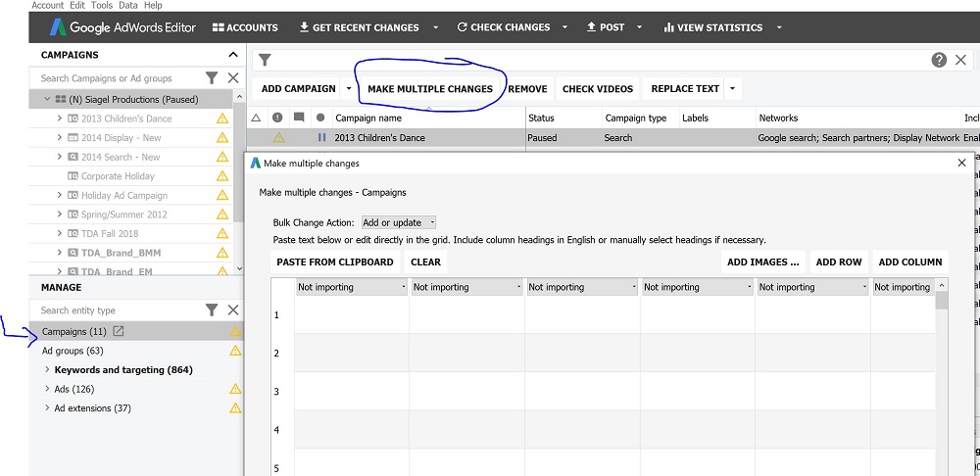
Task: Sort by Campaign name column header
Action: point(429,118)
